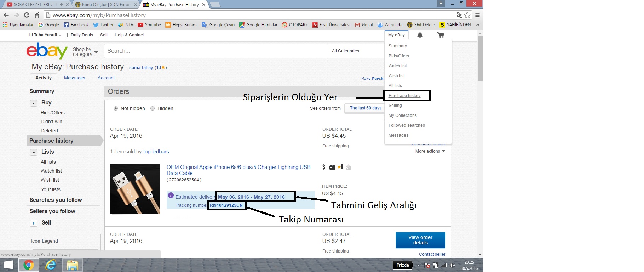
Task: Open the last 60 days dropdown
Action: (366, 108)
